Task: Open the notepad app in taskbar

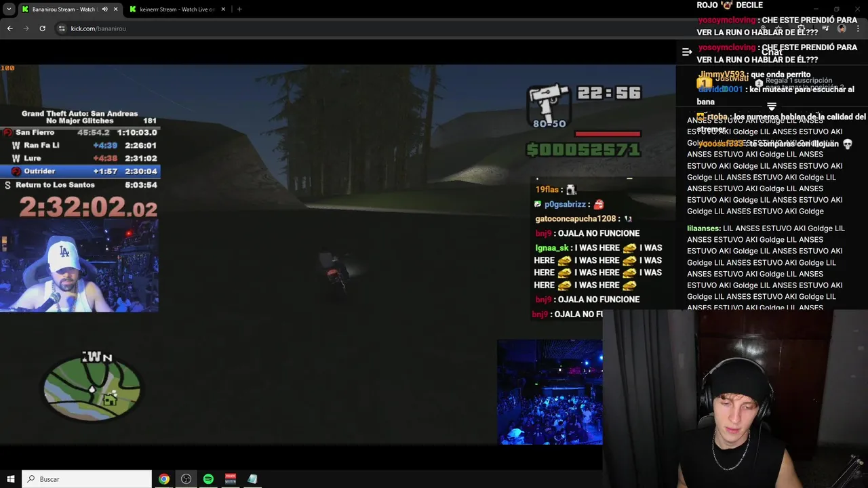Action: point(252,479)
